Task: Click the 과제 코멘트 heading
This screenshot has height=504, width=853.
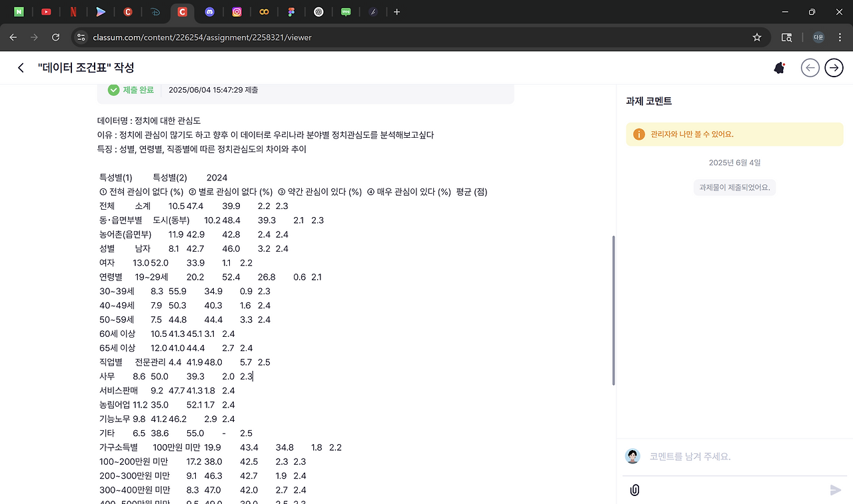Action: [x=649, y=101]
